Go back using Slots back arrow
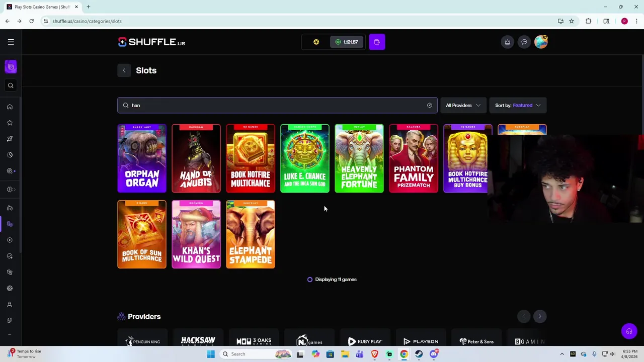This screenshot has height=362, width=644. point(124,70)
